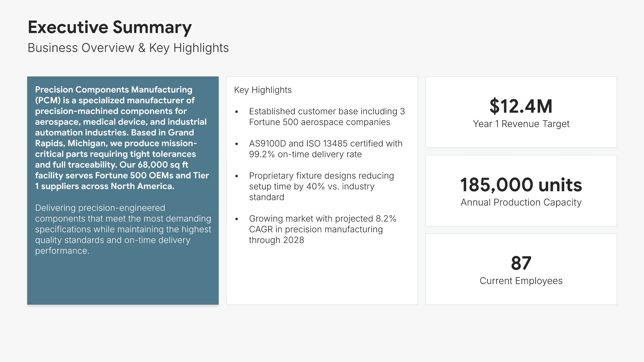Screen dimensions: 644x362
Task: Click the 185,000 units figure
Action: pos(521,185)
